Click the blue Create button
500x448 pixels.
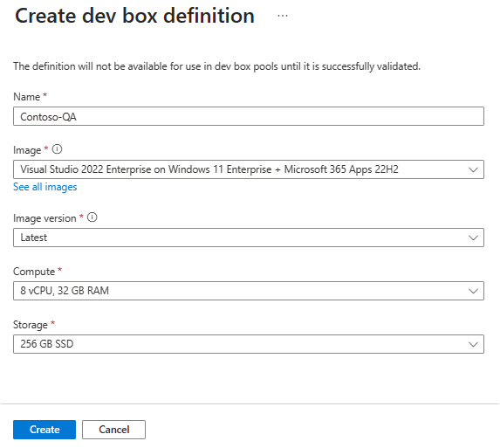tap(45, 430)
